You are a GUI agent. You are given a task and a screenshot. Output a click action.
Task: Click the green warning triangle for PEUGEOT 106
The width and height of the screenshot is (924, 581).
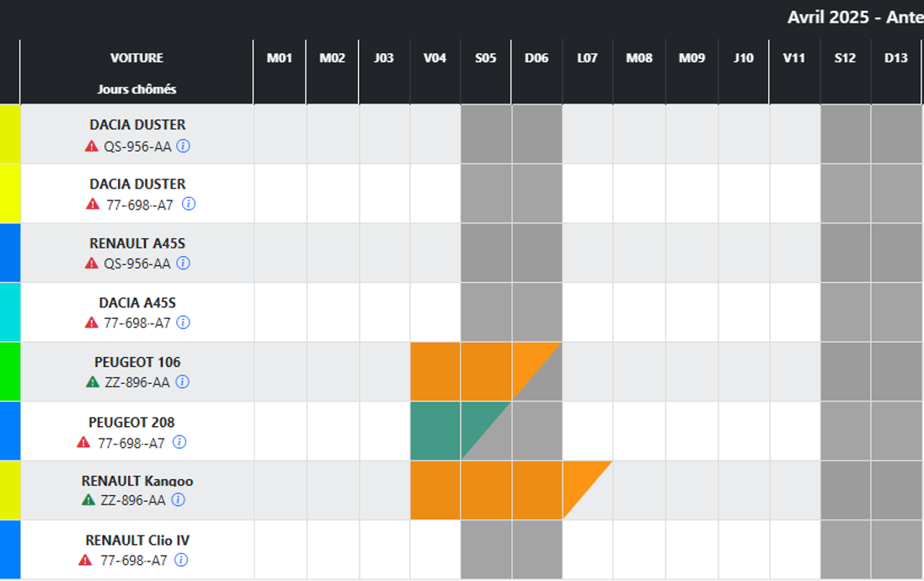tap(92, 382)
